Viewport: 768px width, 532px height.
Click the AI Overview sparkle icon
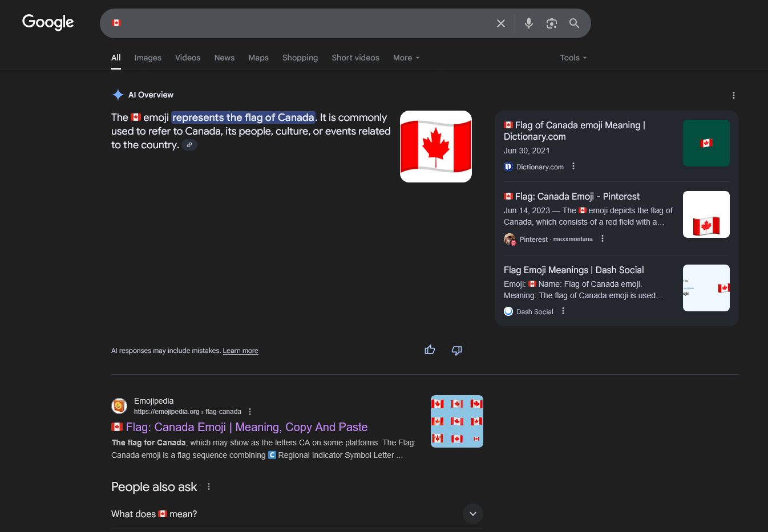coord(118,95)
